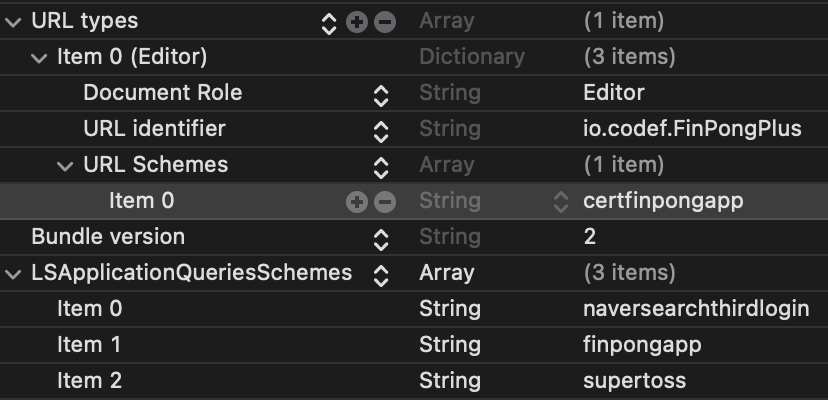Click String type of Document Role

pos(450,93)
